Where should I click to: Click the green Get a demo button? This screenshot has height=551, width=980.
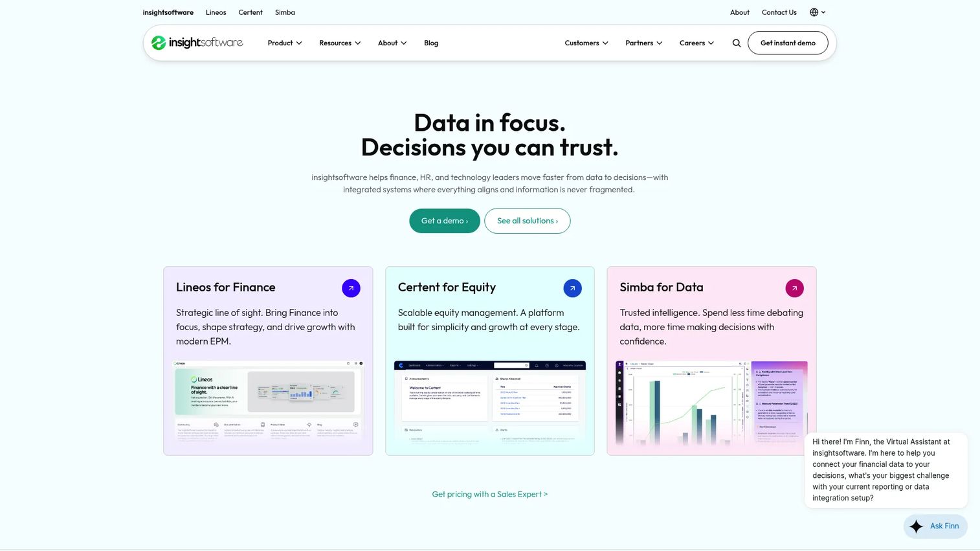point(445,221)
